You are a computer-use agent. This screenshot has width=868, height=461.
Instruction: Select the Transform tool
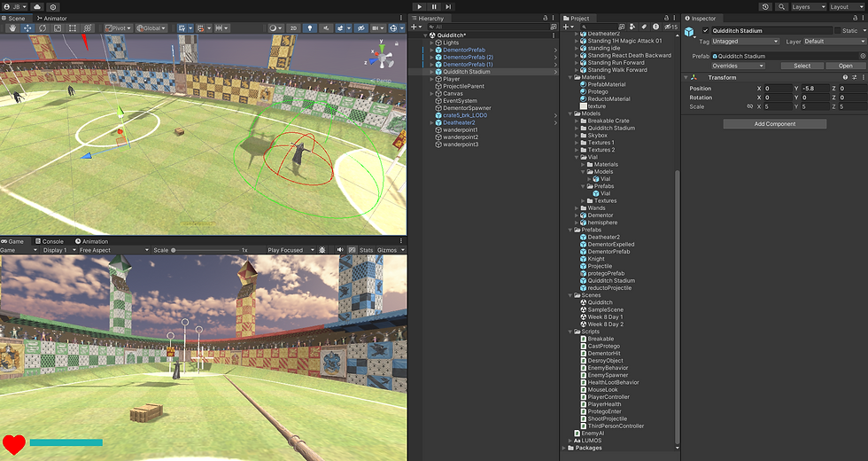(x=88, y=28)
